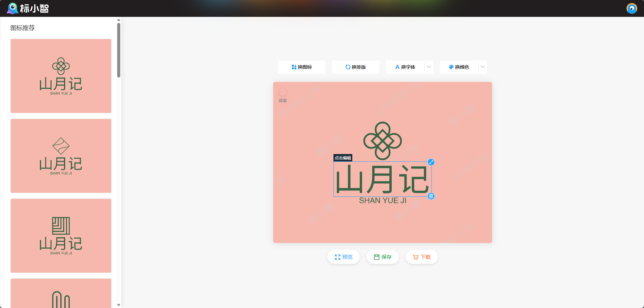Click the 背景 background color circle

pos(283,92)
